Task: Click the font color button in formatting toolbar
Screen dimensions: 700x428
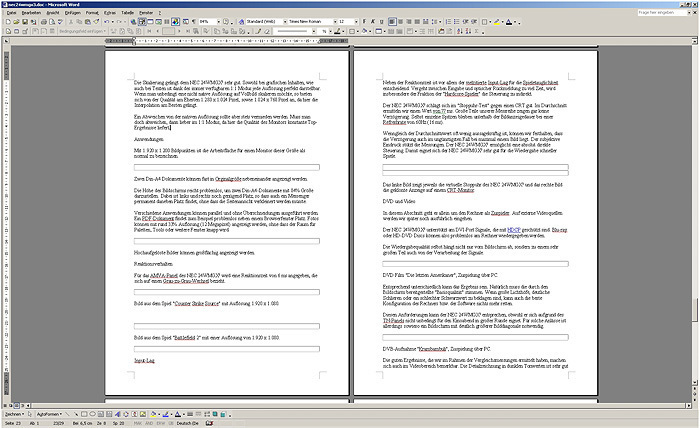Action: pos(508,21)
